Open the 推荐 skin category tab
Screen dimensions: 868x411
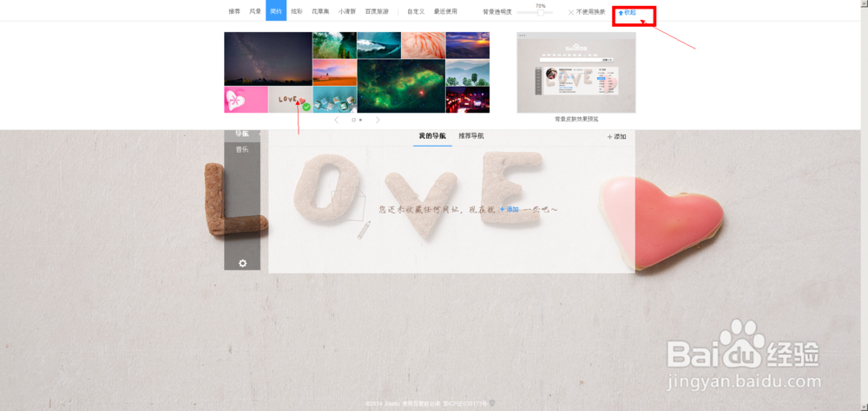click(x=234, y=11)
